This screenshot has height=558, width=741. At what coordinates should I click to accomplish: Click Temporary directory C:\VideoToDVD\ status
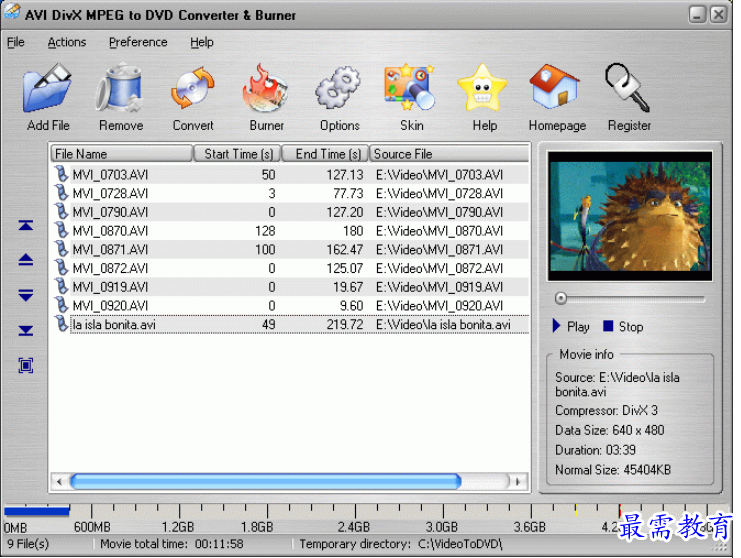(x=401, y=544)
